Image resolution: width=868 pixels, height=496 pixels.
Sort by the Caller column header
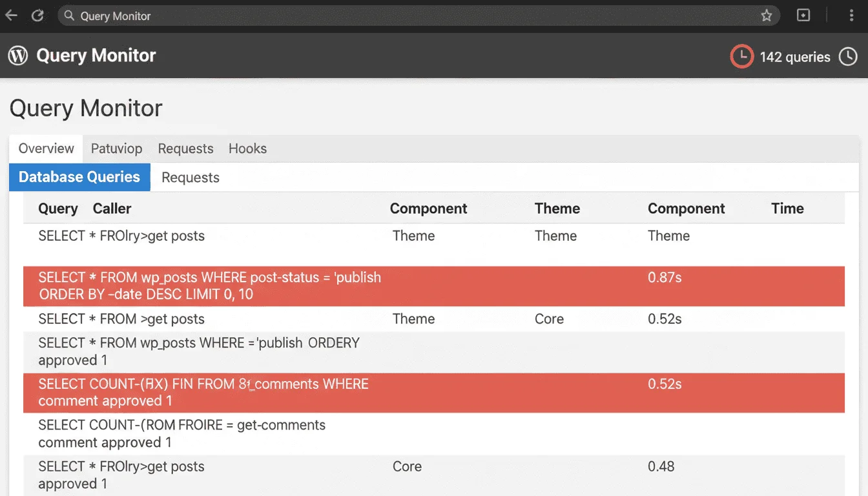[x=112, y=209]
